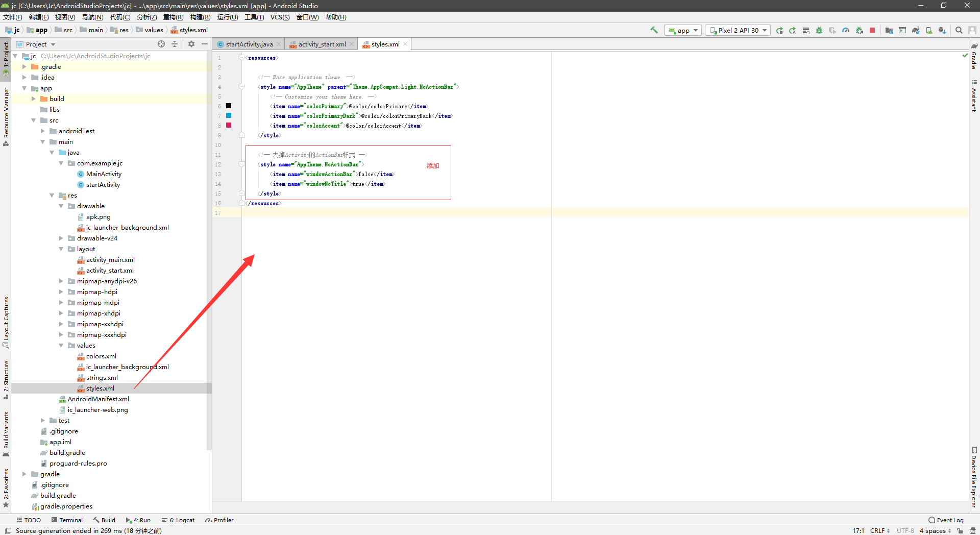Open the Project view selector dropdown
The height and width of the screenshot is (535, 980).
coord(36,44)
